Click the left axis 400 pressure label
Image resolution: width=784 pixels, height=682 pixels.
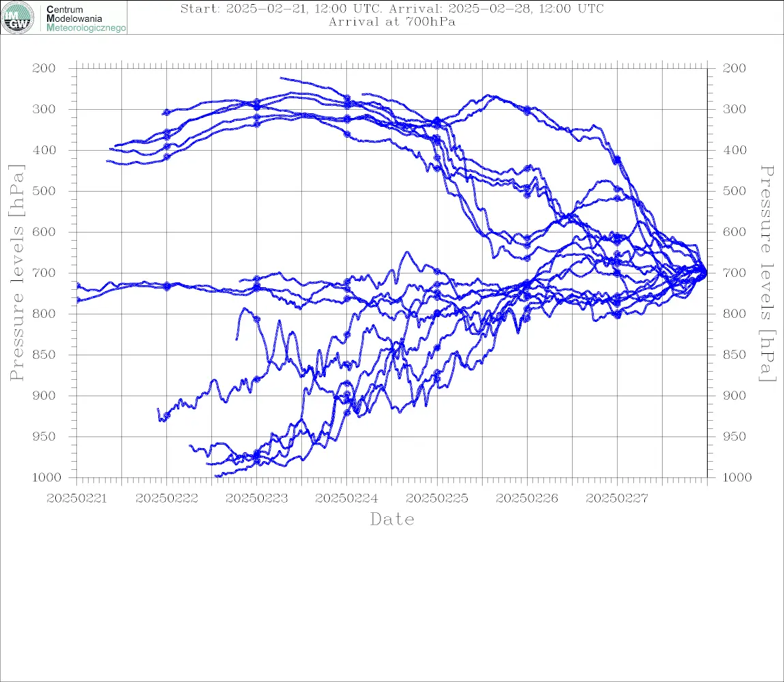point(44,150)
